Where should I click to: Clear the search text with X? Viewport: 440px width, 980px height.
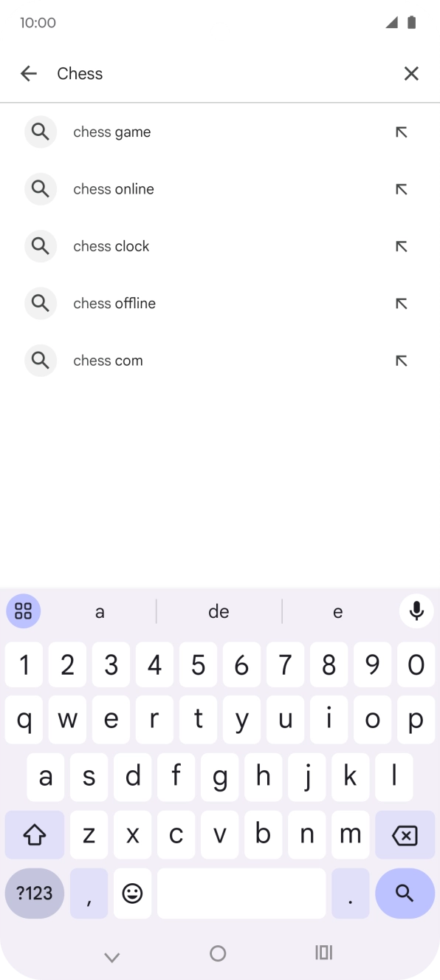tap(411, 73)
